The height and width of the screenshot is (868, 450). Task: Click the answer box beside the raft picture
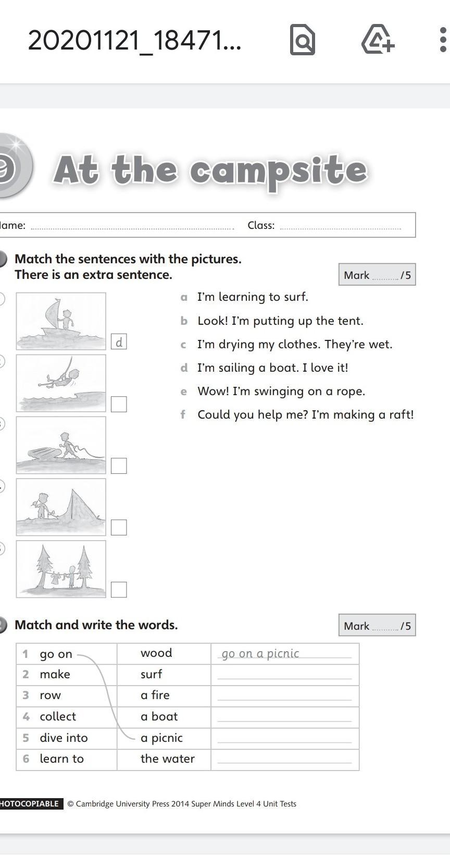pyautogui.click(x=119, y=466)
